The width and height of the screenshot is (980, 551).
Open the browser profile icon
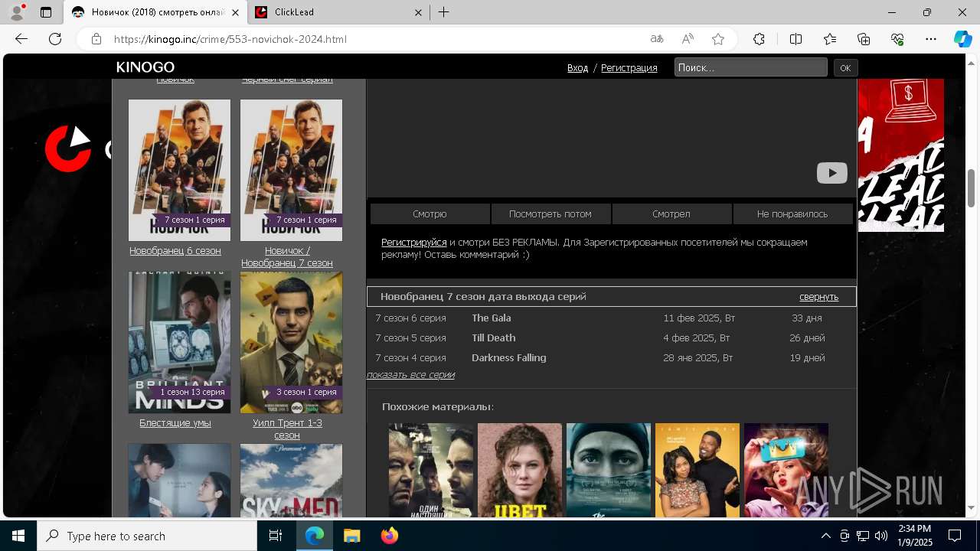(17, 12)
